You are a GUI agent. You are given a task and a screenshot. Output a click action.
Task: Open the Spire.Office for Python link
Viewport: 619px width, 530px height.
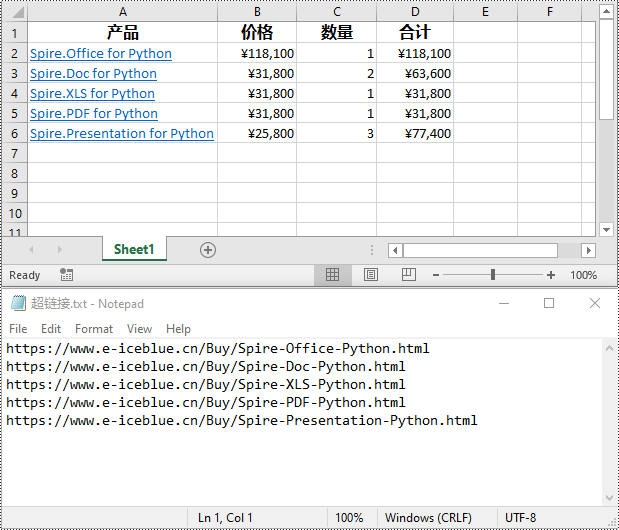tap(101, 54)
